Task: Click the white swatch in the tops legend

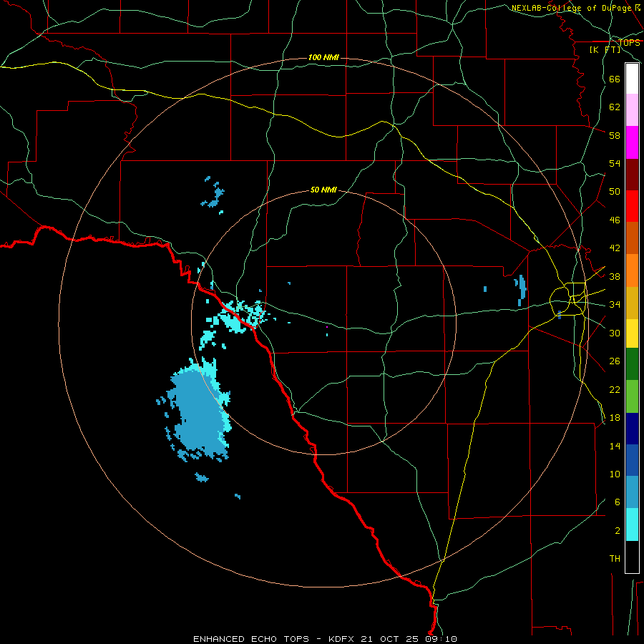Action: tap(632, 79)
